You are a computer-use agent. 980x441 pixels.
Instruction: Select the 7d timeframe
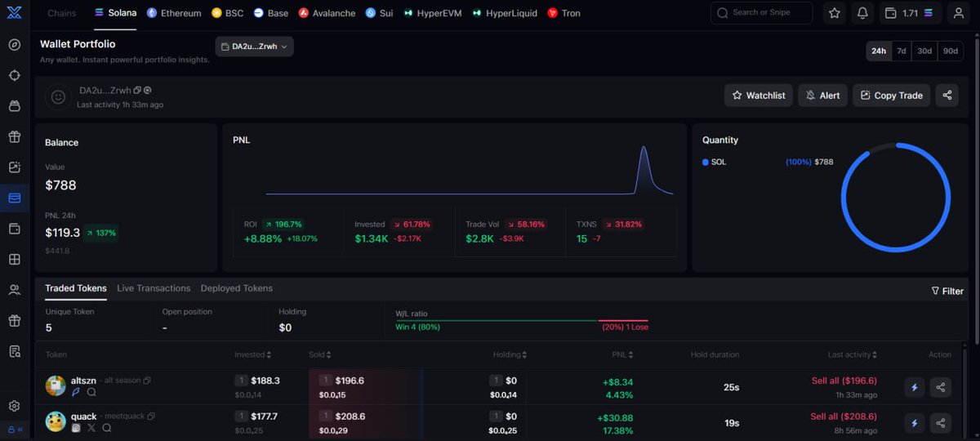[x=902, y=51]
